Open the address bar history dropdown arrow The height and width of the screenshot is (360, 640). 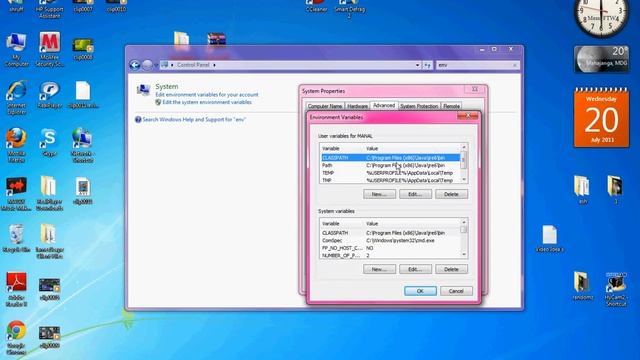[x=418, y=65]
